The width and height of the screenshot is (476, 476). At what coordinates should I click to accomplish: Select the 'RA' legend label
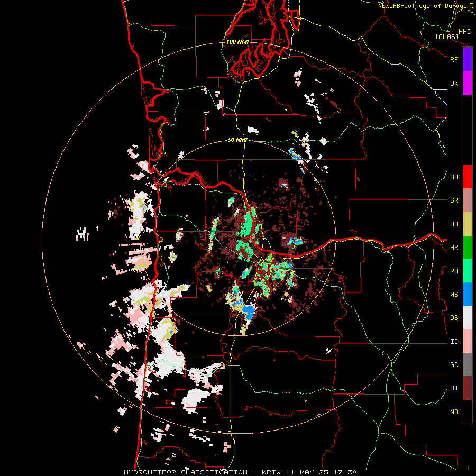pyautogui.click(x=454, y=271)
